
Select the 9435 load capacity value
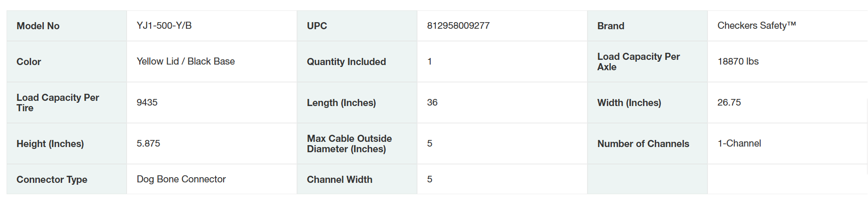point(147,102)
